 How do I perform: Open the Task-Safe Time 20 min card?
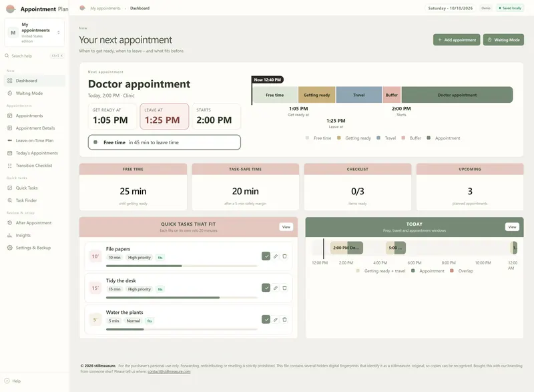245,186
